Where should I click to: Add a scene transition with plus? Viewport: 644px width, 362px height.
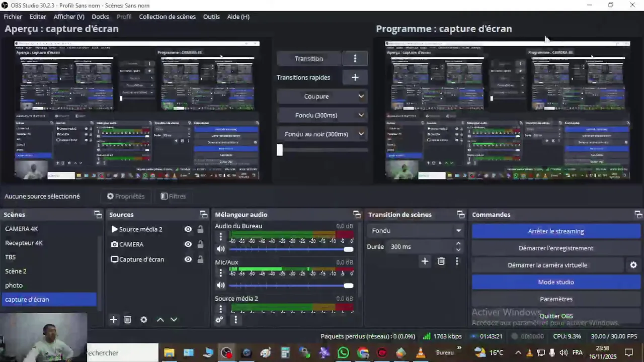click(425, 261)
